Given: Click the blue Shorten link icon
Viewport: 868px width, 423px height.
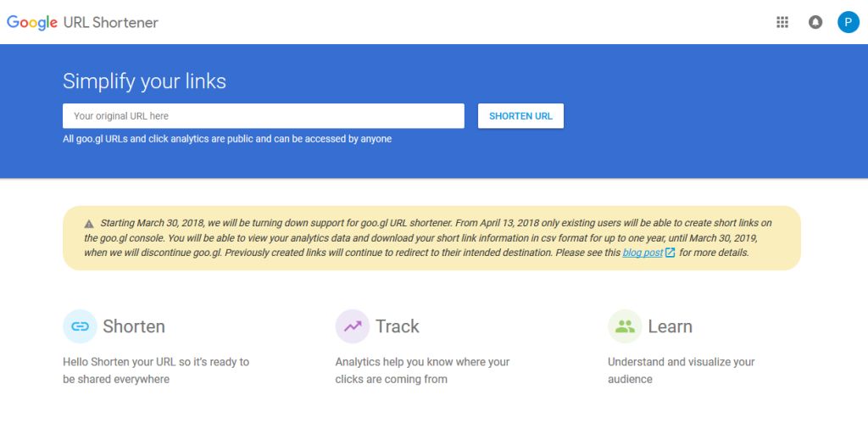Looking at the screenshot, I should (80, 326).
